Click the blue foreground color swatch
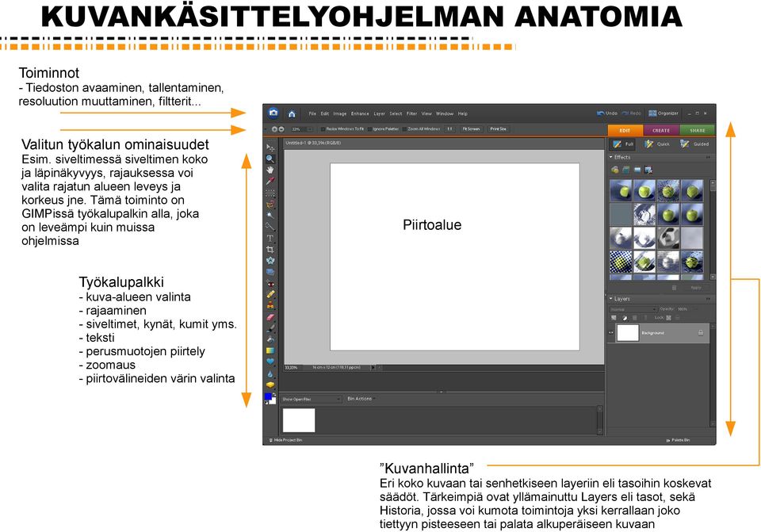The height and width of the screenshot is (532, 761). [x=268, y=396]
